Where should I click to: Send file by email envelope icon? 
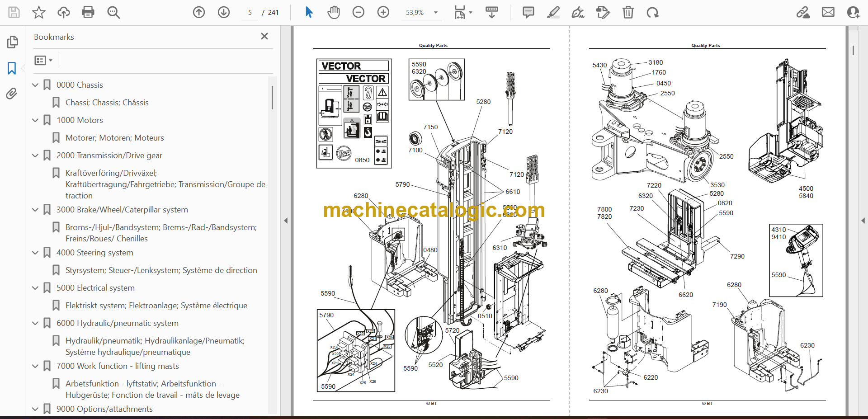coord(828,12)
